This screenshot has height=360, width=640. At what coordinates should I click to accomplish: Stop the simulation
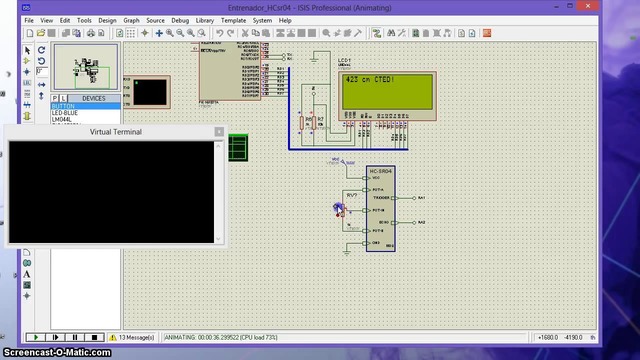click(x=94, y=337)
